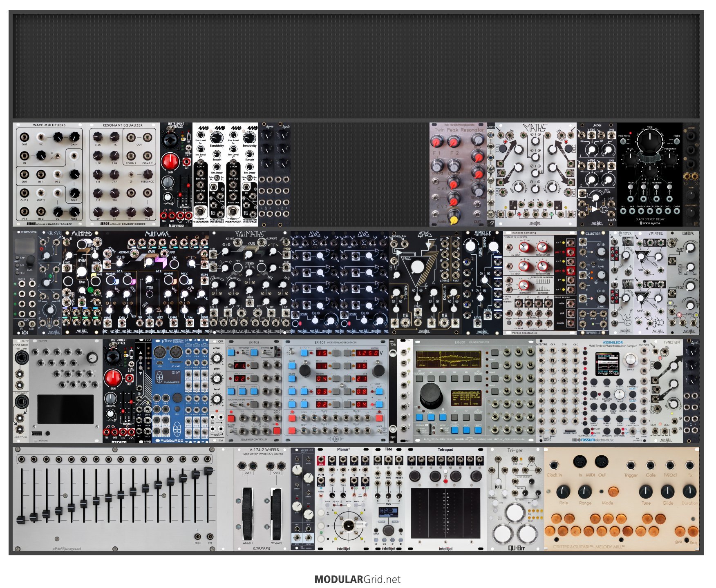The image size is (716, 588).
Task: Select the QPAS filter module
Action: coord(425,283)
